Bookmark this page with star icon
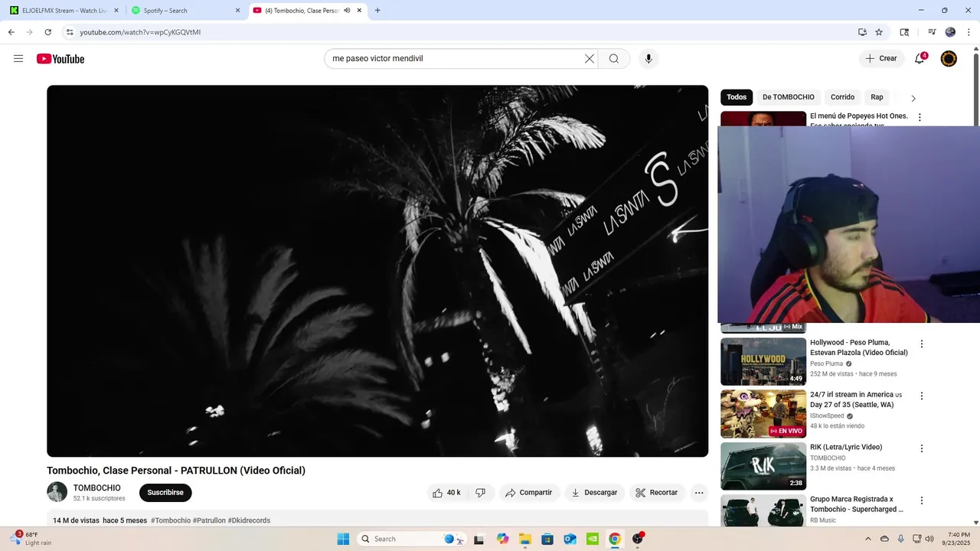 click(879, 32)
